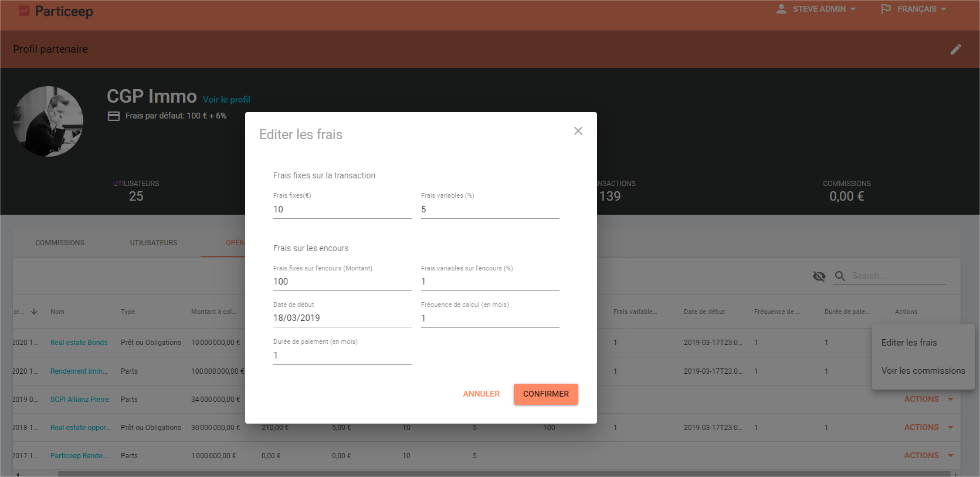Viewport: 980px width, 477px height.
Task: Open the Real estate Bonds link
Action: pos(79,343)
